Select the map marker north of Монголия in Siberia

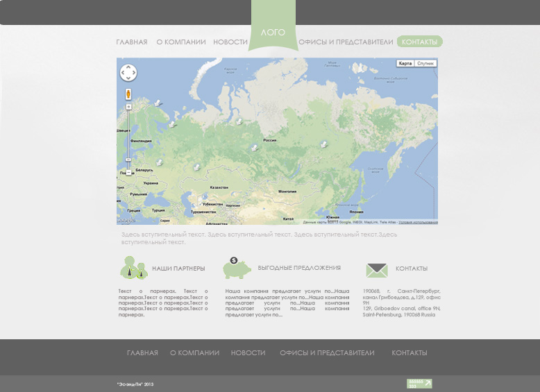[323, 144]
